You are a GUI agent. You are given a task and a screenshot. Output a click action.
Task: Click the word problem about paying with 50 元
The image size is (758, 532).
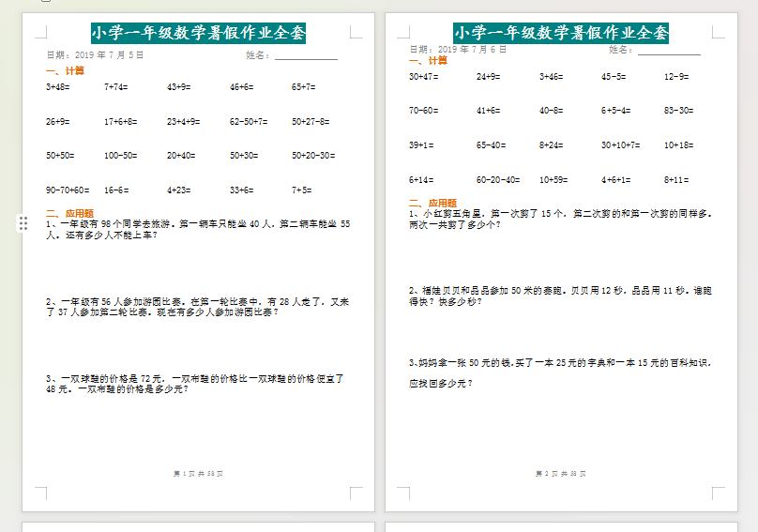(x=561, y=372)
